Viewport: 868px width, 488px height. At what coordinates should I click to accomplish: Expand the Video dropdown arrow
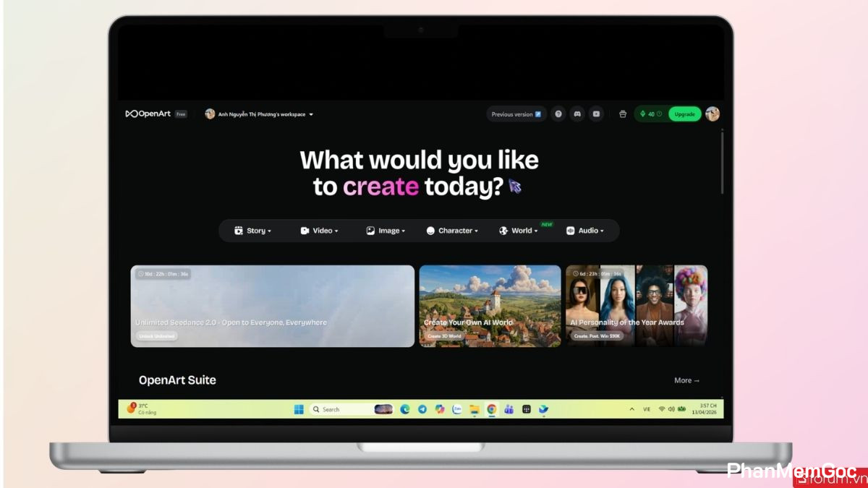(336, 231)
